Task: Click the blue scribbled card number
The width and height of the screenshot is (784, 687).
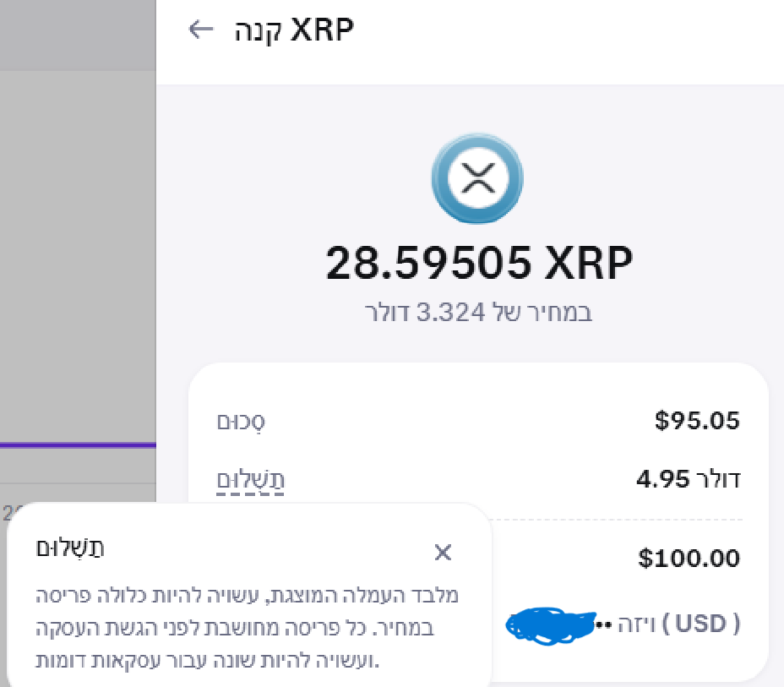Action: tap(549, 625)
